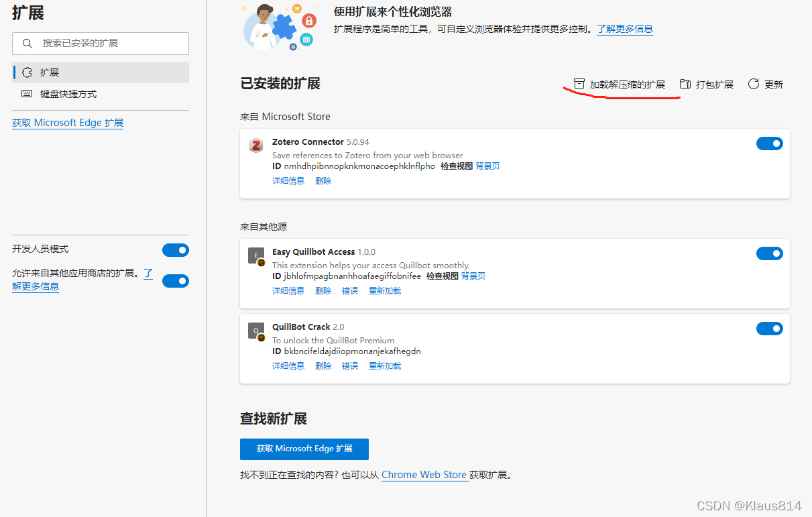Click the header illustration with puzzle piece
The width and height of the screenshot is (812, 517).
[x=279, y=27]
